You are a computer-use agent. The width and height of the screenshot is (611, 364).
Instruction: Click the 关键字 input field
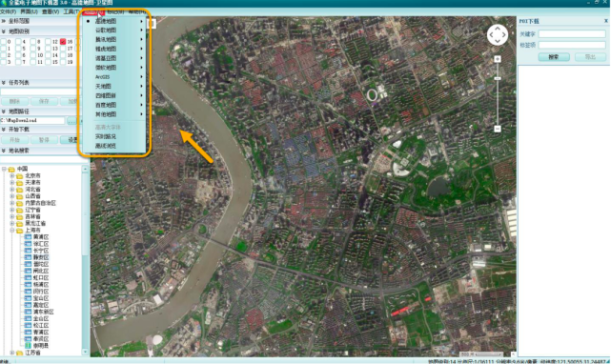point(572,34)
